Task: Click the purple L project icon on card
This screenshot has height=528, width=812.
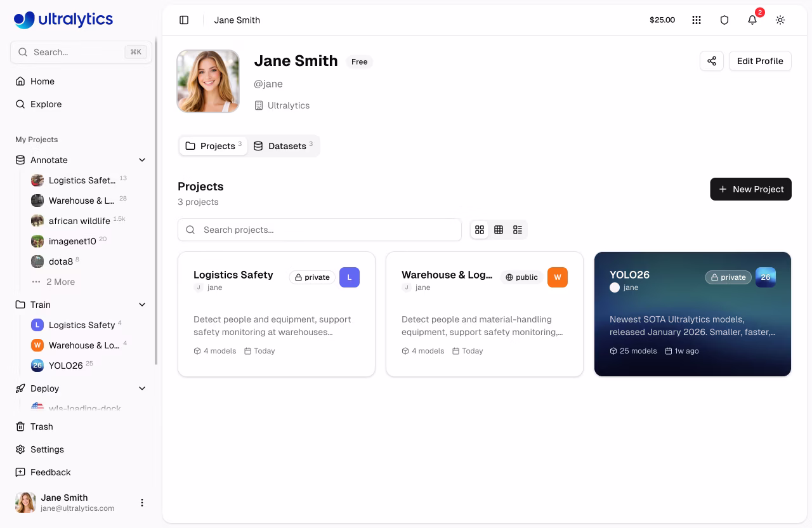Action: point(350,277)
